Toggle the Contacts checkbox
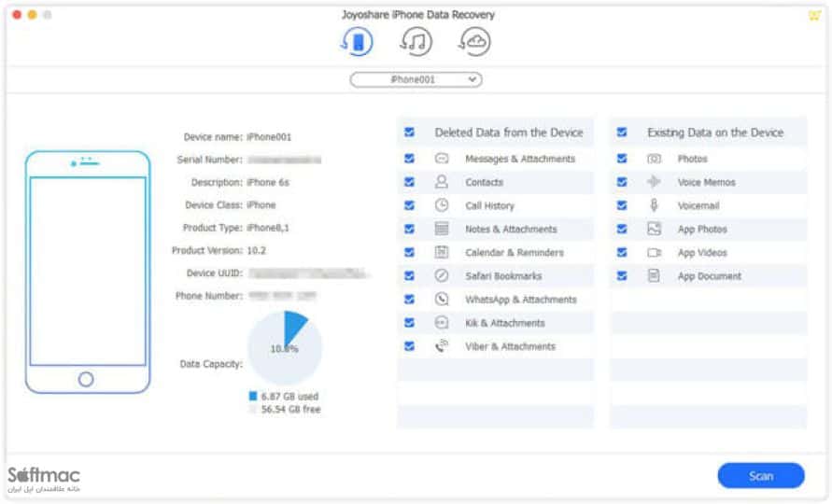The width and height of the screenshot is (832, 504). click(x=409, y=182)
